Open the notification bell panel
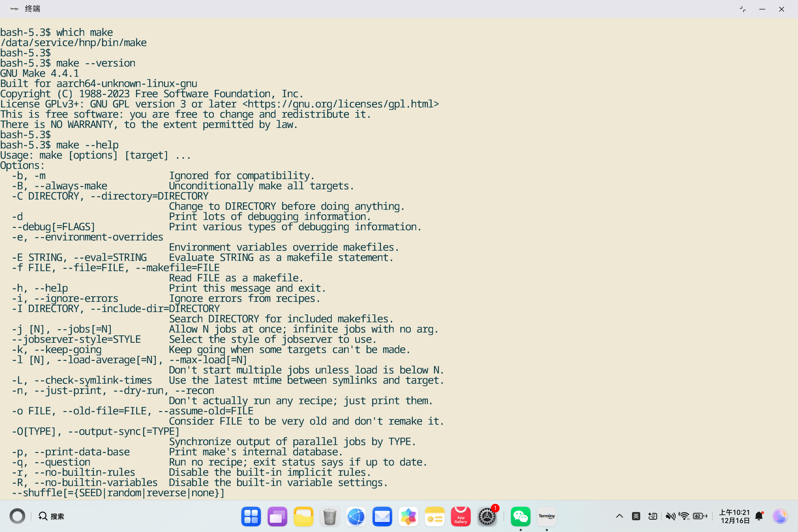Image resolution: width=798 pixels, height=532 pixels. 759,516
